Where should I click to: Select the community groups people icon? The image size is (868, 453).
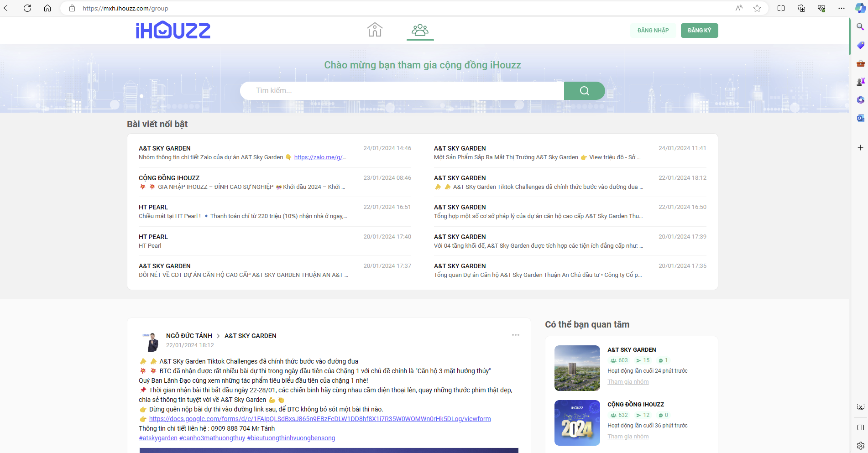pyautogui.click(x=420, y=30)
